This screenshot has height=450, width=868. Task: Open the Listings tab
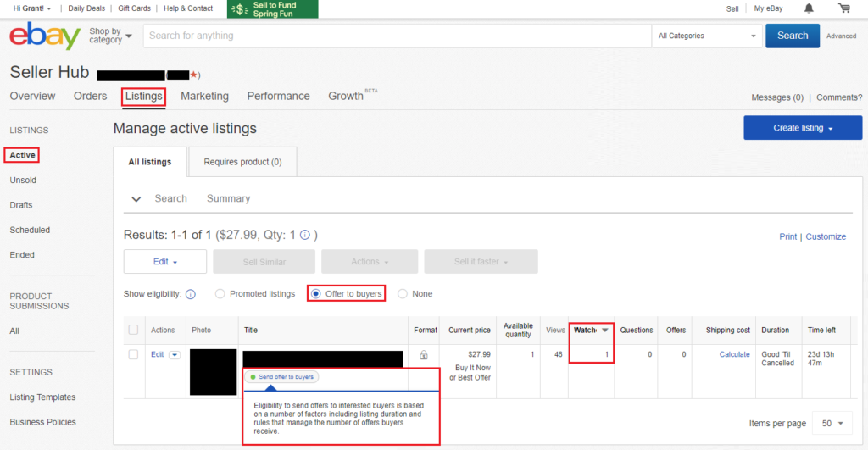tap(143, 97)
